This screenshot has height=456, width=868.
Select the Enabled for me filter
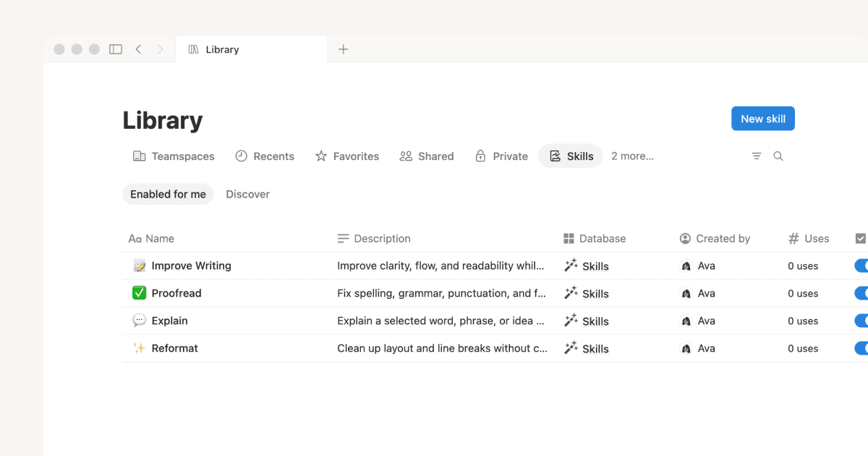click(x=168, y=194)
